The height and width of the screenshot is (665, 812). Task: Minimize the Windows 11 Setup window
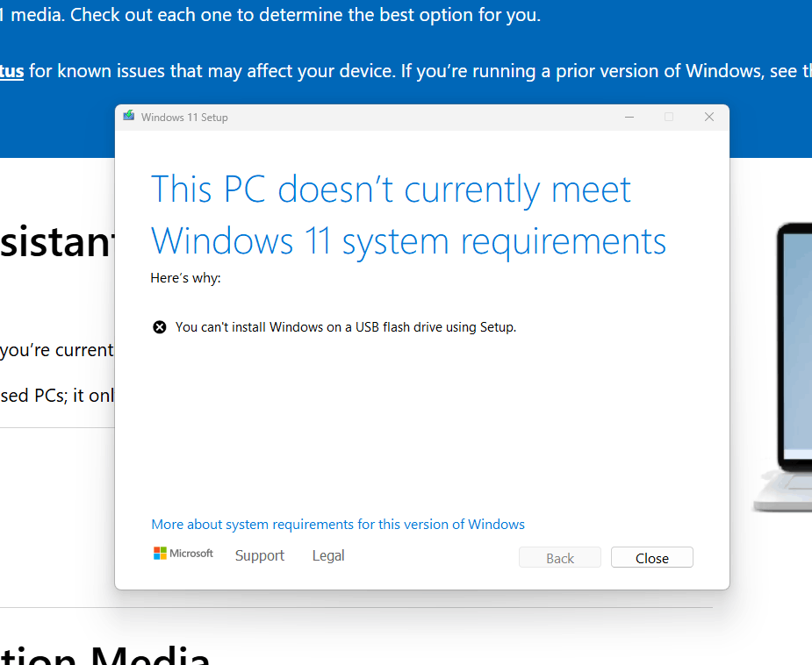click(629, 117)
